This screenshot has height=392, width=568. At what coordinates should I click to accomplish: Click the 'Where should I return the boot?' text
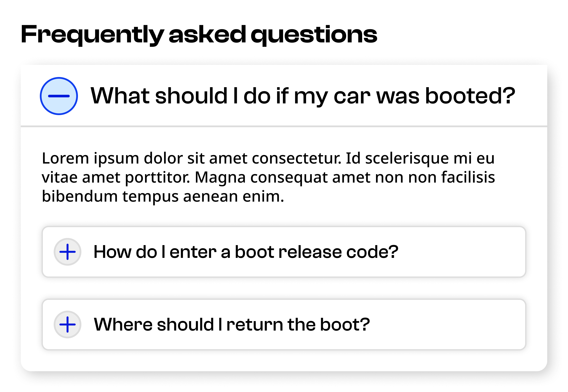[x=231, y=324]
